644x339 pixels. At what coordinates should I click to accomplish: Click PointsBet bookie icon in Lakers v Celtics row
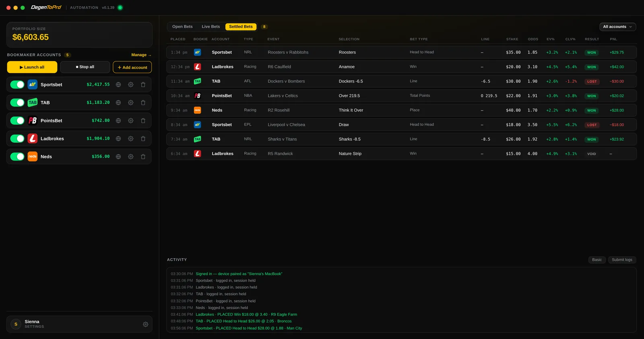(x=198, y=96)
